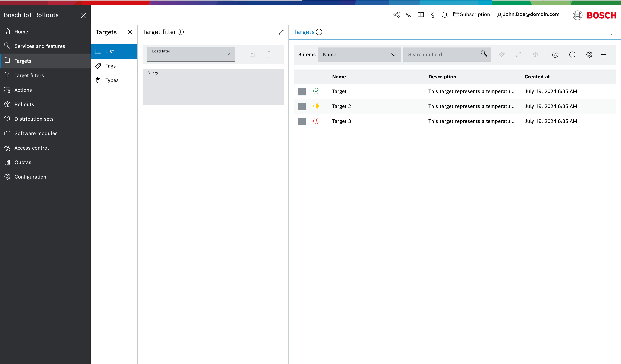Select the Target 1 checkbox

pyautogui.click(x=302, y=92)
